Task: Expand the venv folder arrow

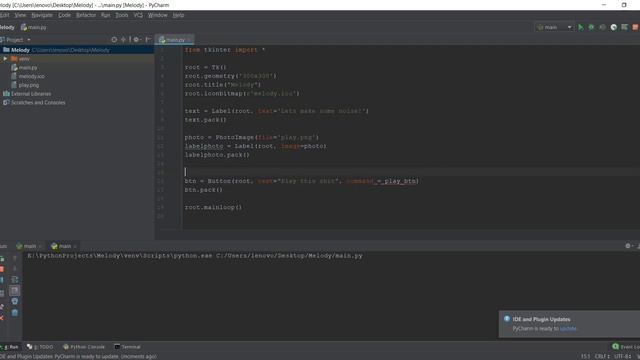Action: [x=5, y=59]
